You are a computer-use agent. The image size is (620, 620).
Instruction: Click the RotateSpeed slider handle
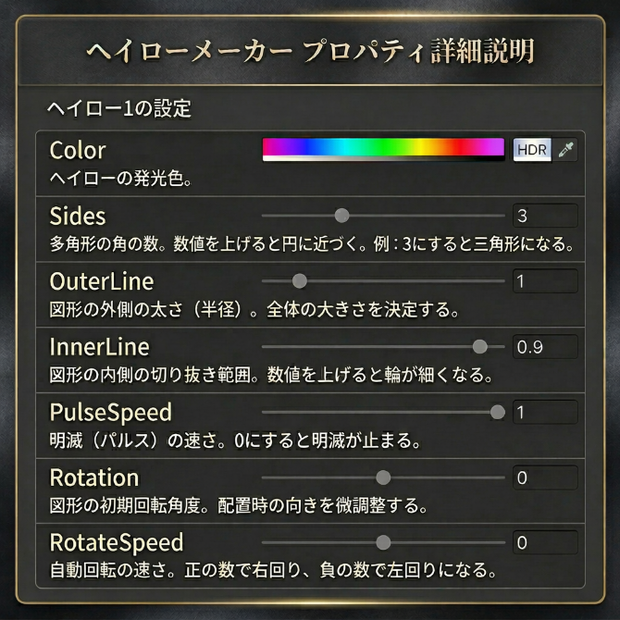tap(383, 542)
